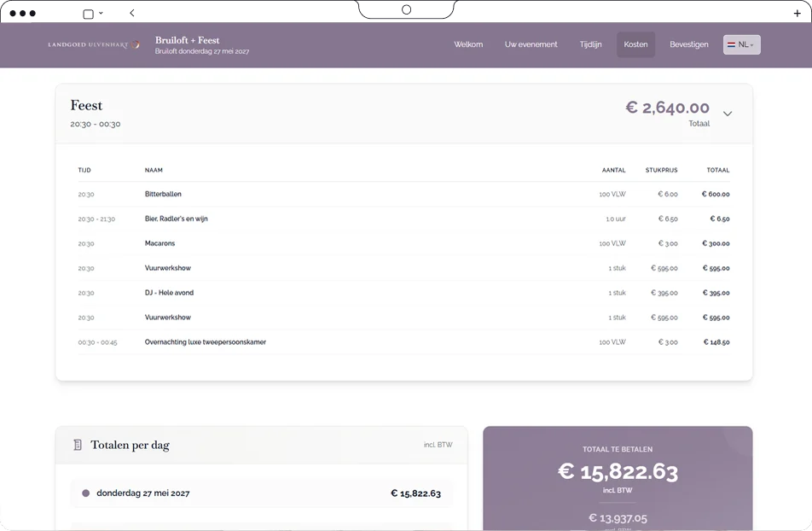This screenshot has width=812, height=531.
Task: Click the incl. BTW label in Totalen header
Action: coord(438,445)
